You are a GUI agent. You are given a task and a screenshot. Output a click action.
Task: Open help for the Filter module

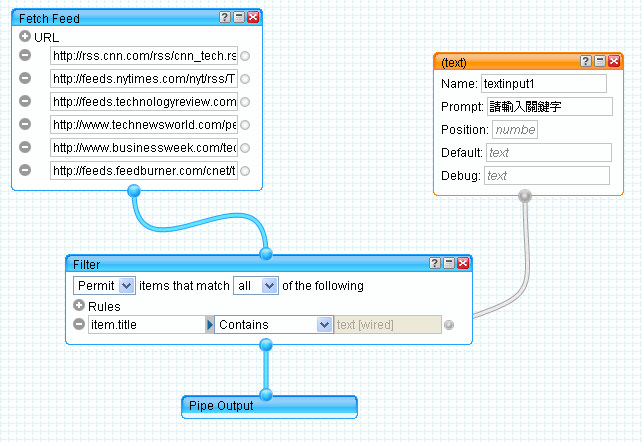point(434,263)
